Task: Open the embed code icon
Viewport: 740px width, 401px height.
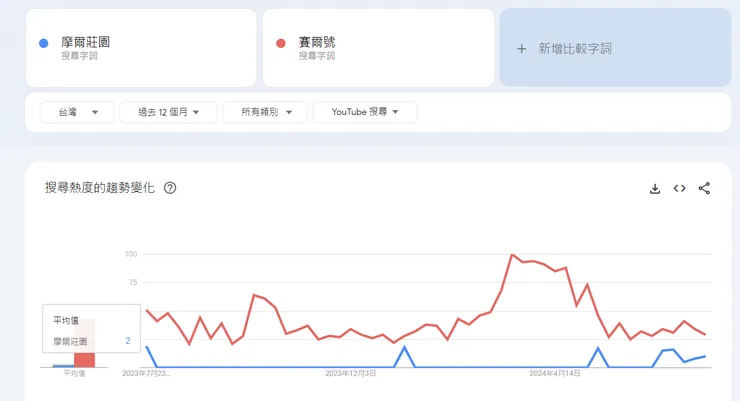Action: 679,188
